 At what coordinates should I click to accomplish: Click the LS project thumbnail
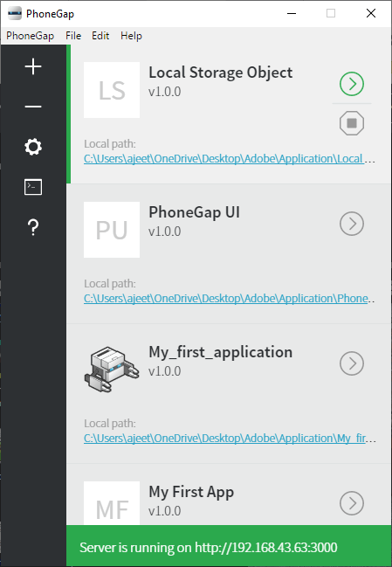pos(112,90)
